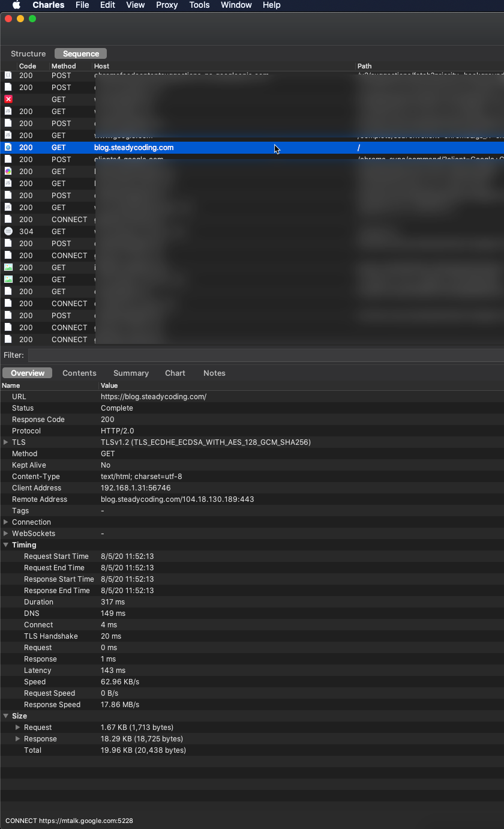Show the Chart tab

[x=175, y=373]
